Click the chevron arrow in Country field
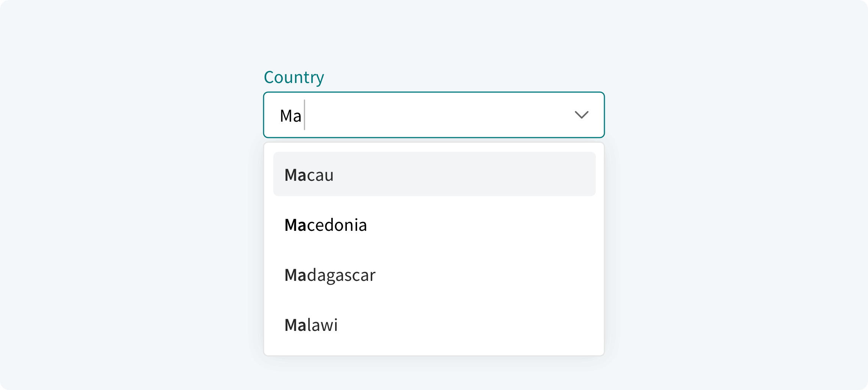This screenshot has height=390, width=868. [x=581, y=115]
